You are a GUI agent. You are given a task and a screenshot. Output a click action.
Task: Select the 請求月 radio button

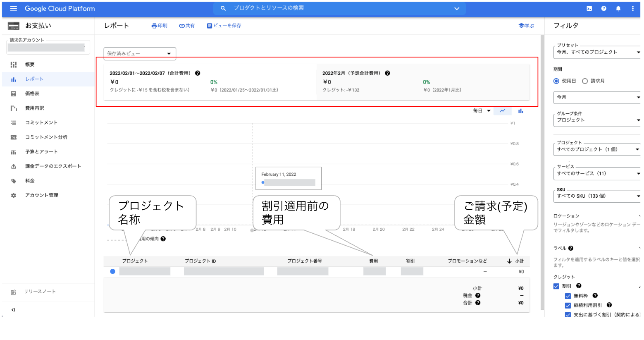[x=585, y=81]
